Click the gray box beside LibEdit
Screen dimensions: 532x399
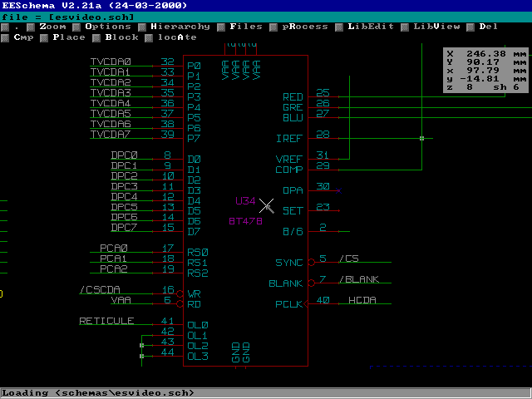tap(339, 27)
